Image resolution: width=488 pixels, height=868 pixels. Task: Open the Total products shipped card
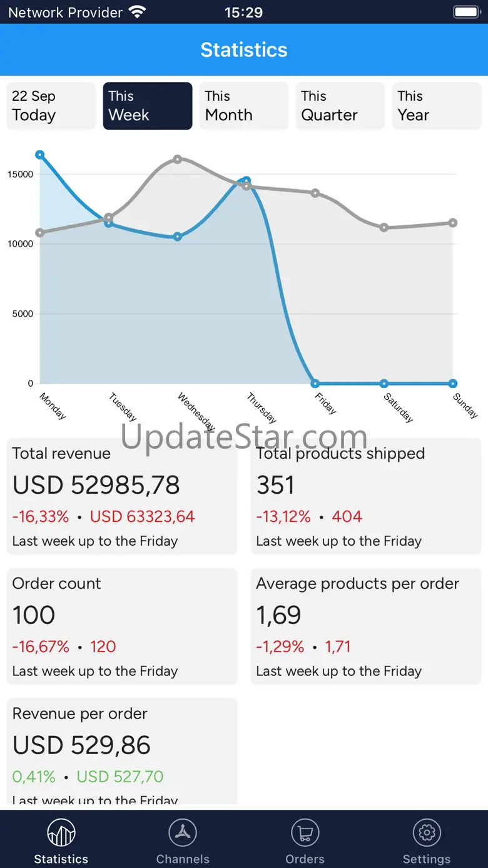click(366, 496)
